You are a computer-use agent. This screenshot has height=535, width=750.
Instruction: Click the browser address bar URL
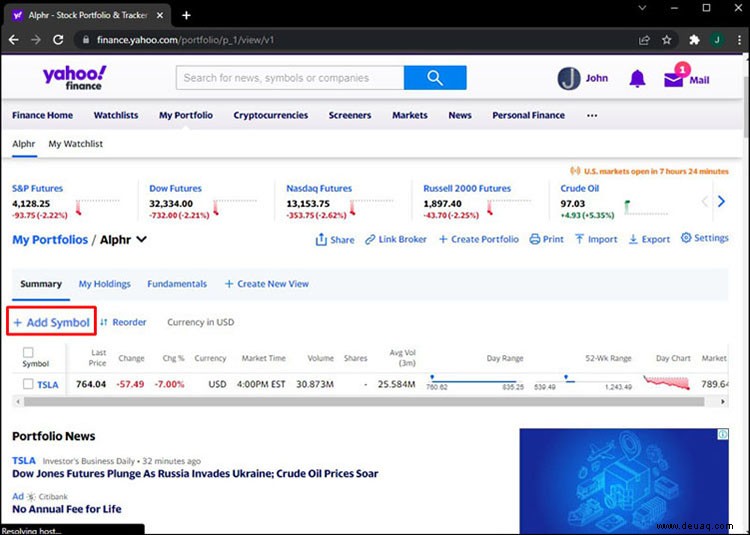[x=186, y=40]
